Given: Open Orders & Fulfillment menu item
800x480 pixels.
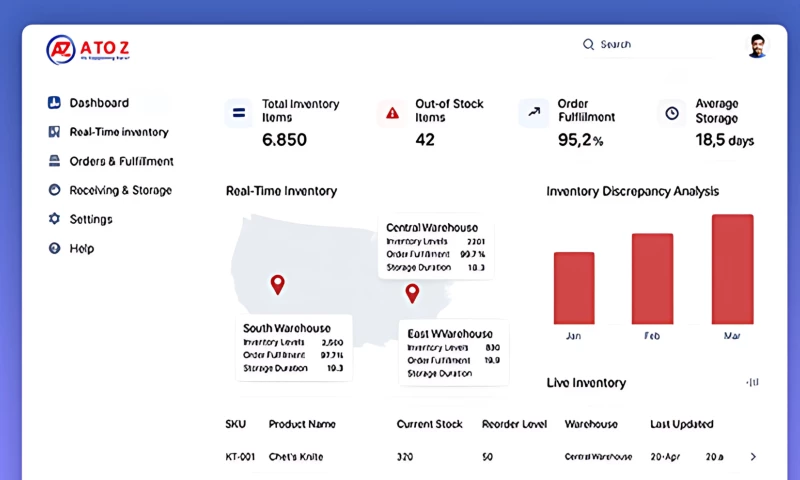Looking at the screenshot, I should 121,161.
